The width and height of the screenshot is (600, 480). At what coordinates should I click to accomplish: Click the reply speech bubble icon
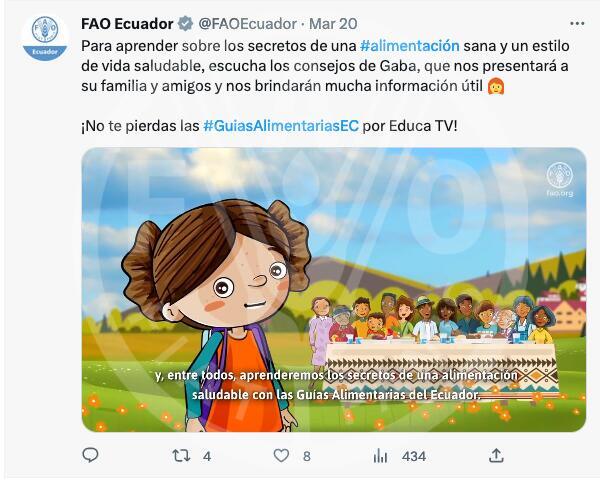(x=90, y=456)
